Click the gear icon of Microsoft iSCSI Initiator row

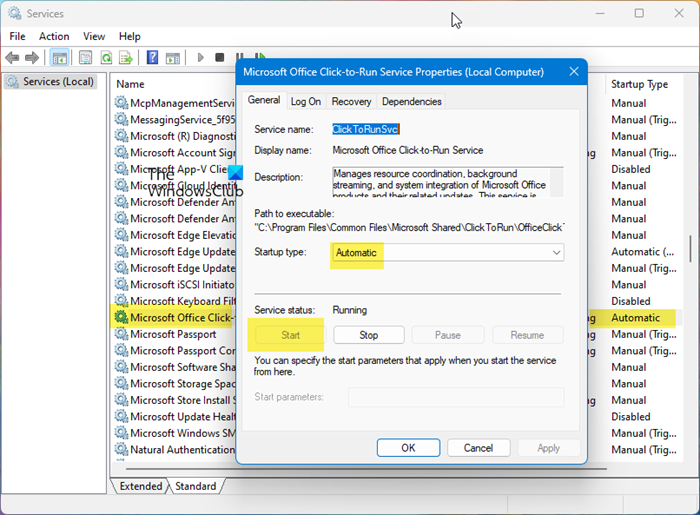coord(121,284)
